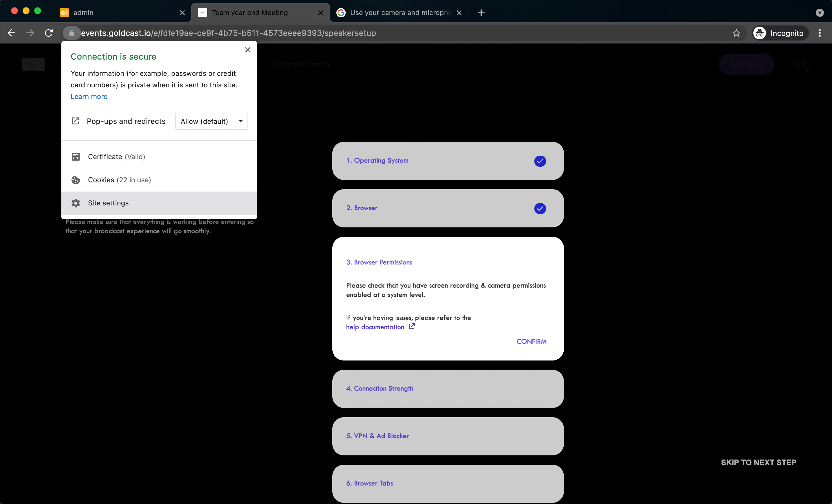Click the Browser step checkmark
Viewport: 832px width, 504px height.
540,209
